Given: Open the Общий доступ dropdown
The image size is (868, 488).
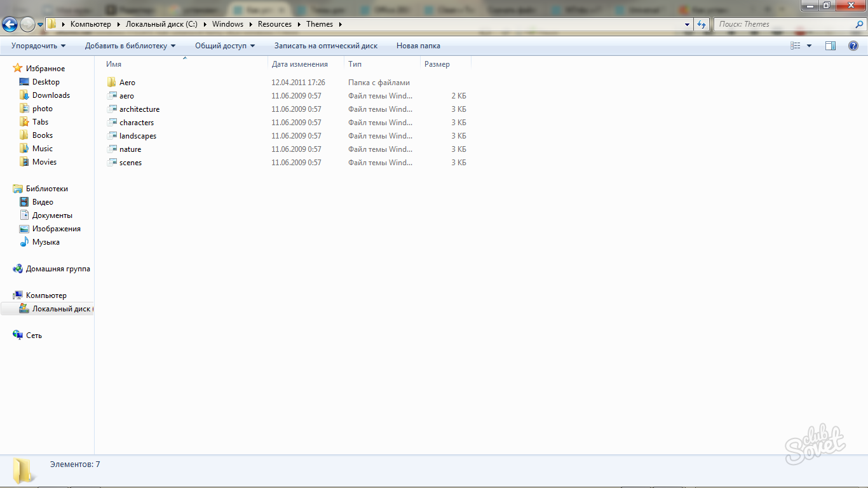Looking at the screenshot, I should pos(224,46).
